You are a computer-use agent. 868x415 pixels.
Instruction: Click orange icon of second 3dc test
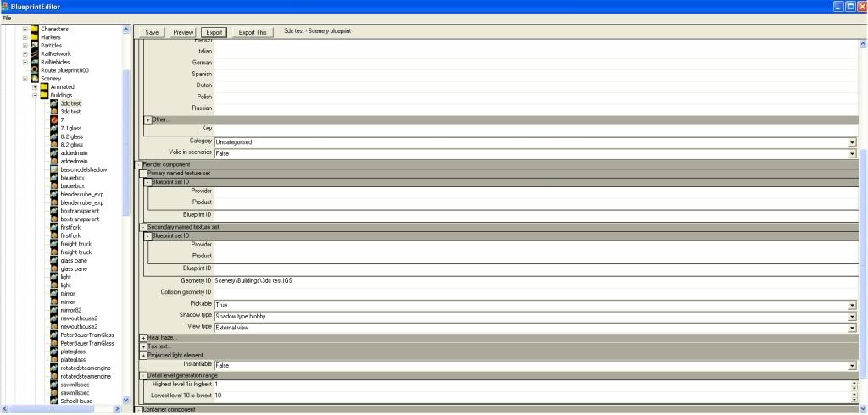pyautogui.click(x=54, y=112)
